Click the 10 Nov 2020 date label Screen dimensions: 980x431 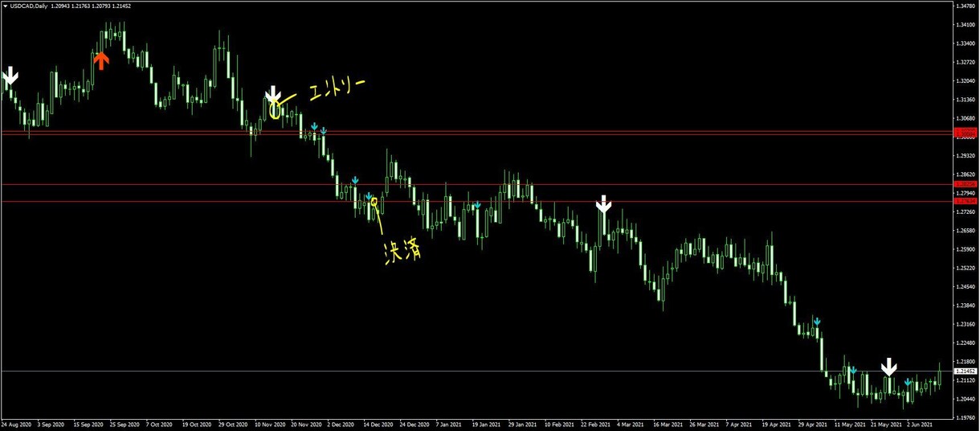269,425
